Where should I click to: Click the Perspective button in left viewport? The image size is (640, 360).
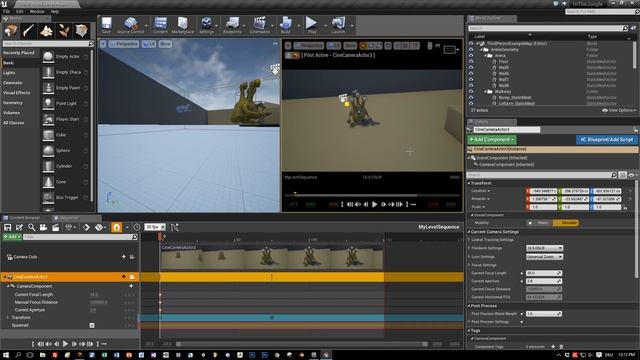pyautogui.click(x=124, y=44)
